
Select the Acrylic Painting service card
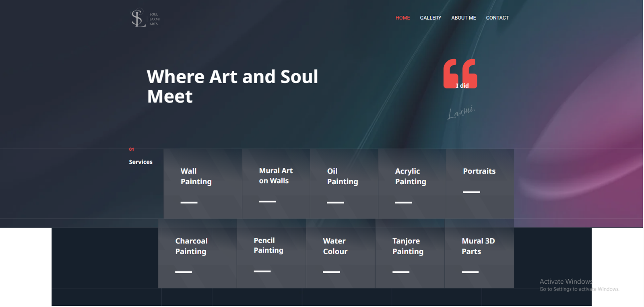tap(412, 184)
